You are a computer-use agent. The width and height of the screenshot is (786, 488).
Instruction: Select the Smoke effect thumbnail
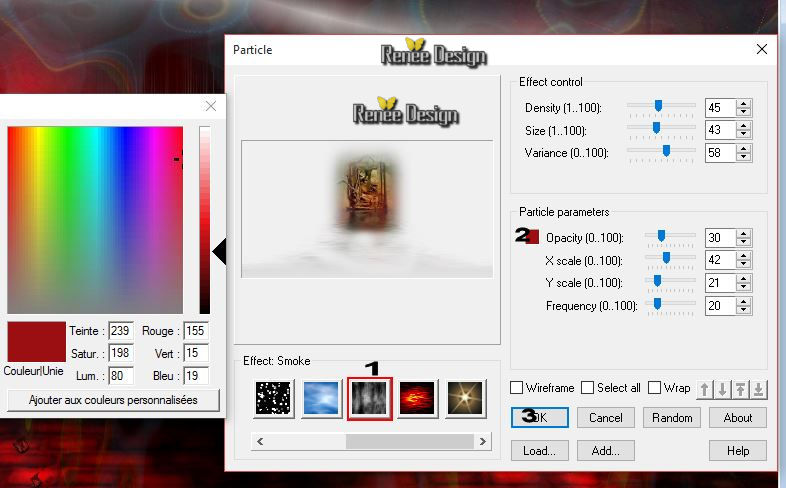coord(369,398)
